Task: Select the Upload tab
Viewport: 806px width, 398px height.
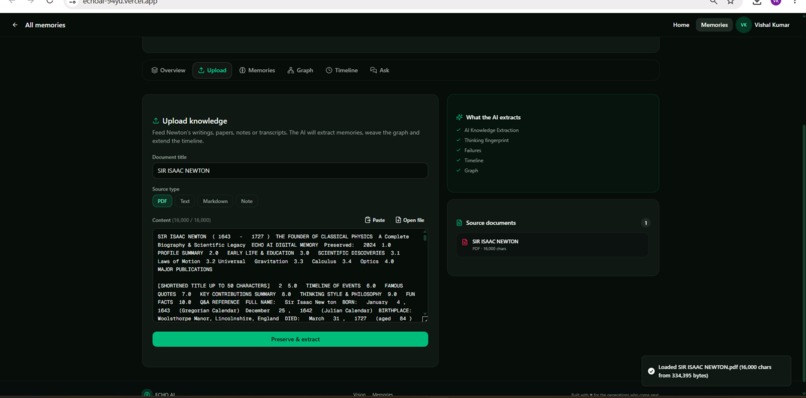Action: point(212,70)
